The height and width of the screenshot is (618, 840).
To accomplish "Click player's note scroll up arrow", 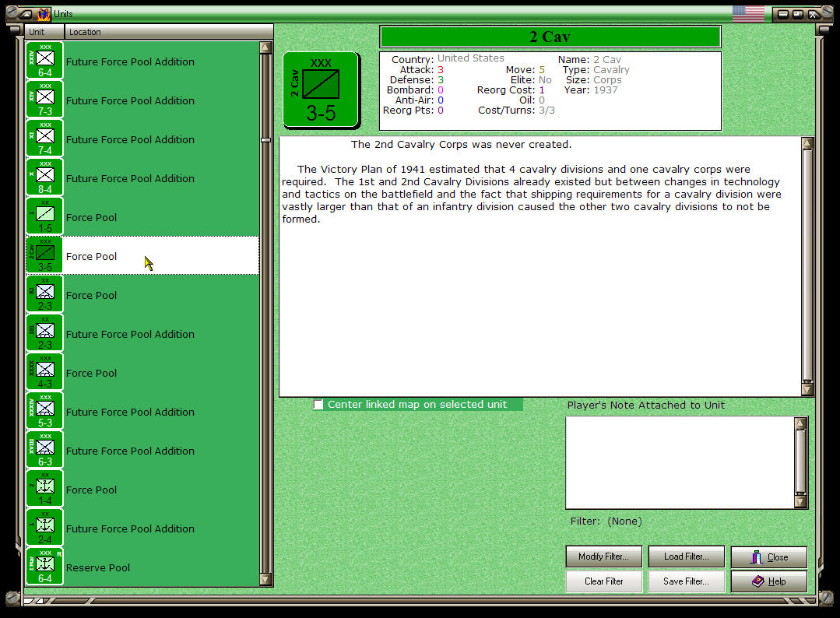I will pos(800,423).
